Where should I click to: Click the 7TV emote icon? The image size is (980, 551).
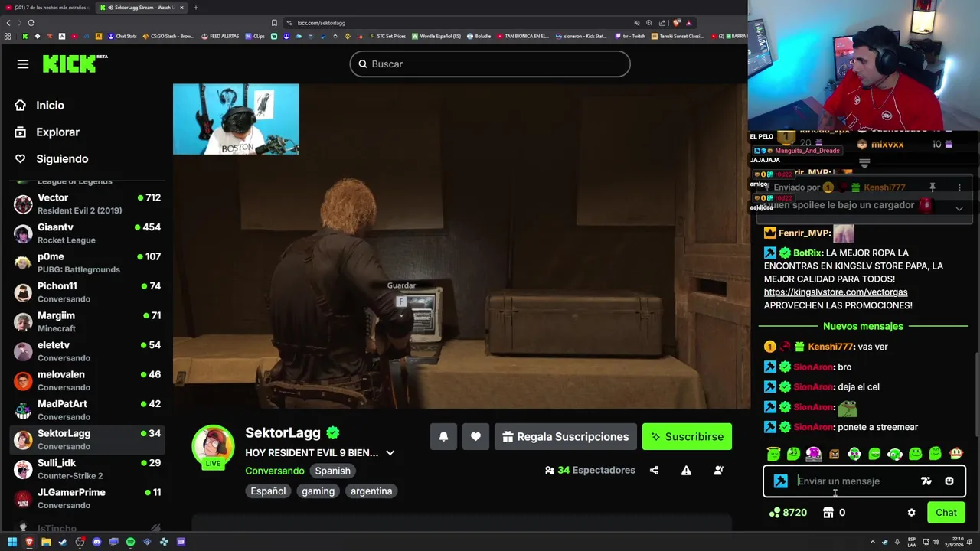926,481
